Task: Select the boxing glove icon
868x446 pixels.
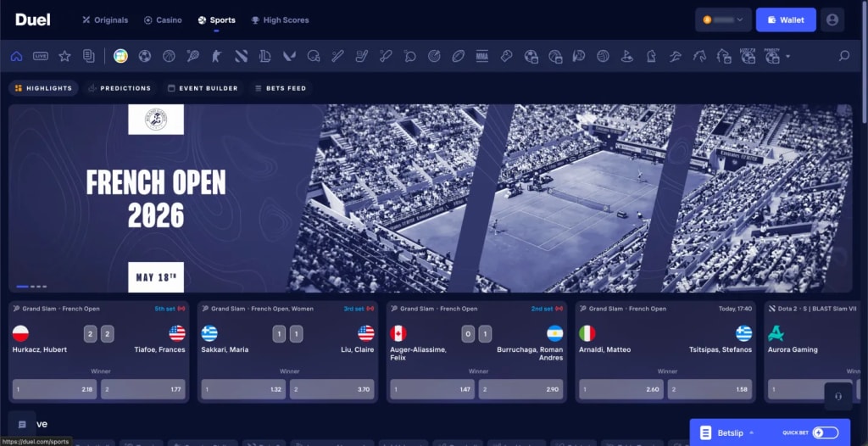Action: pos(507,56)
